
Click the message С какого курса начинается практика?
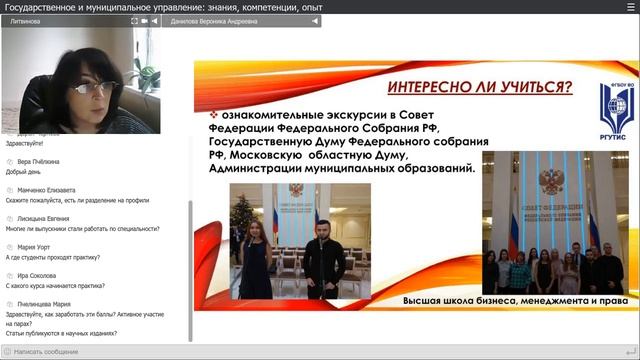click(x=55, y=287)
